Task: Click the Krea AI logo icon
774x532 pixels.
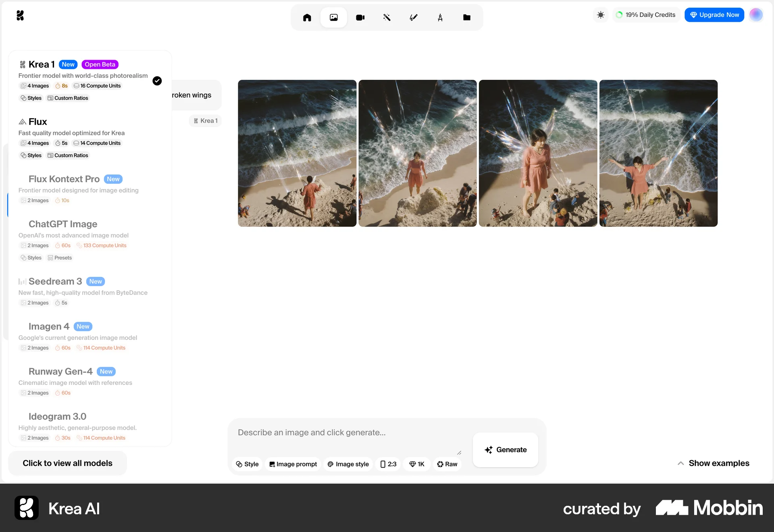Action: click(20, 15)
